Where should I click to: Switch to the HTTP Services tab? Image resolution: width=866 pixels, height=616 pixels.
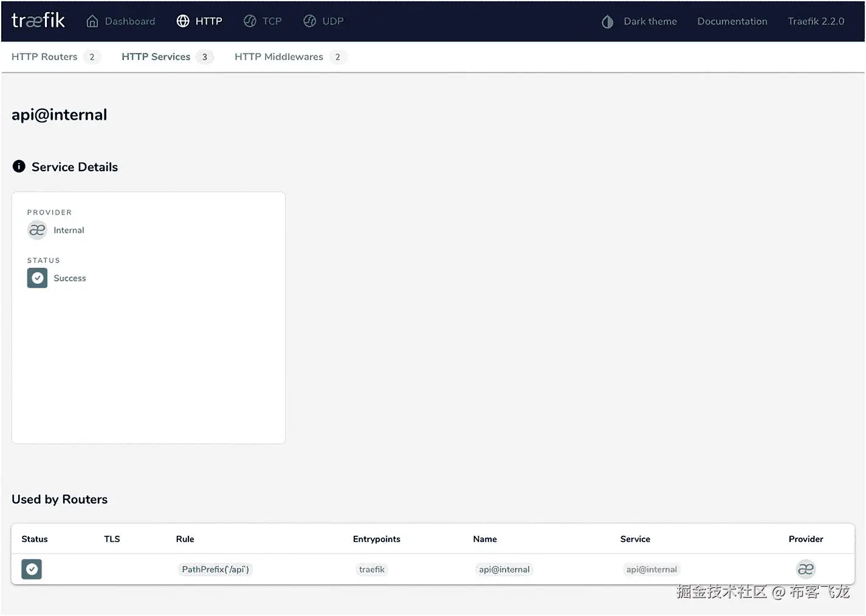[167, 57]
